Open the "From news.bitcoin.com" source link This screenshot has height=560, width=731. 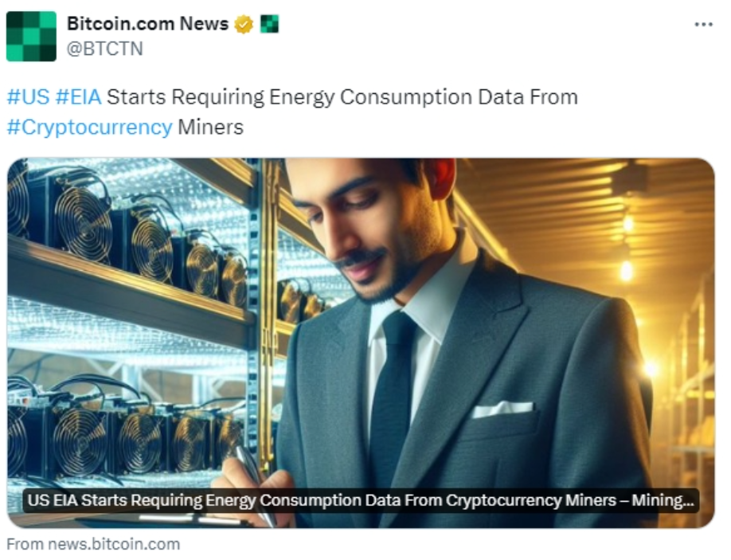93,544
